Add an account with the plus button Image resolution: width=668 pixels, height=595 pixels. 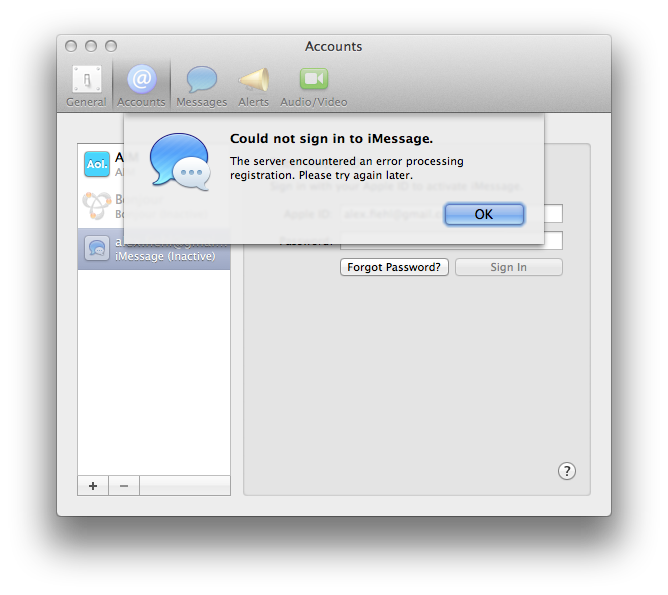coord(93,486)
